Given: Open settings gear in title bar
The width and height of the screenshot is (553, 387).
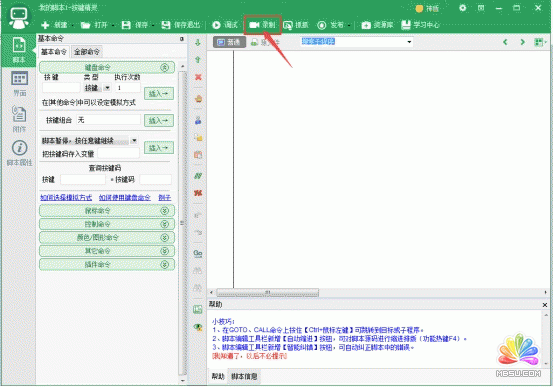Looking at the screenshot, I should click(x=462, y=8).
